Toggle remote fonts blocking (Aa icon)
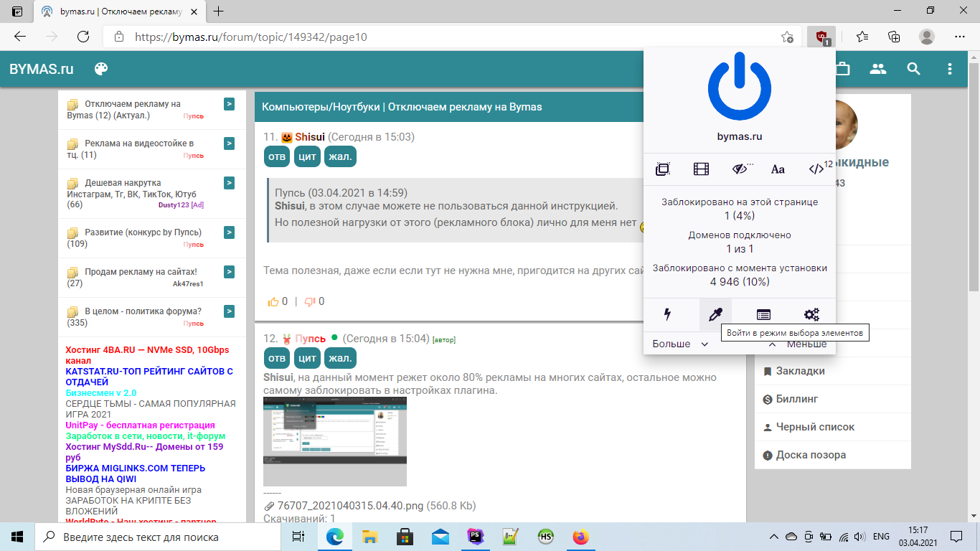The height and width of the screenshot is (551, 980). point(778,169)
